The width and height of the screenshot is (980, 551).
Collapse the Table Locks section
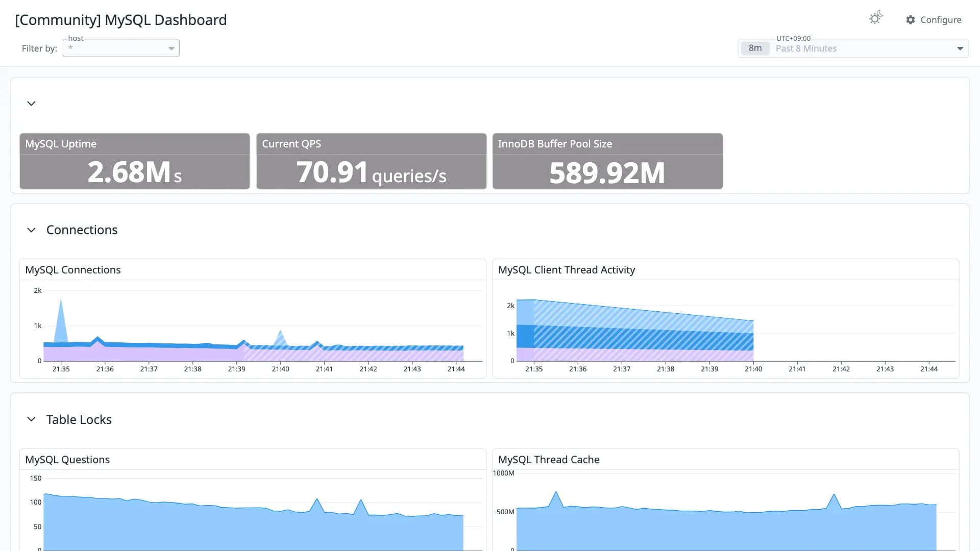[x=31, y=419]
